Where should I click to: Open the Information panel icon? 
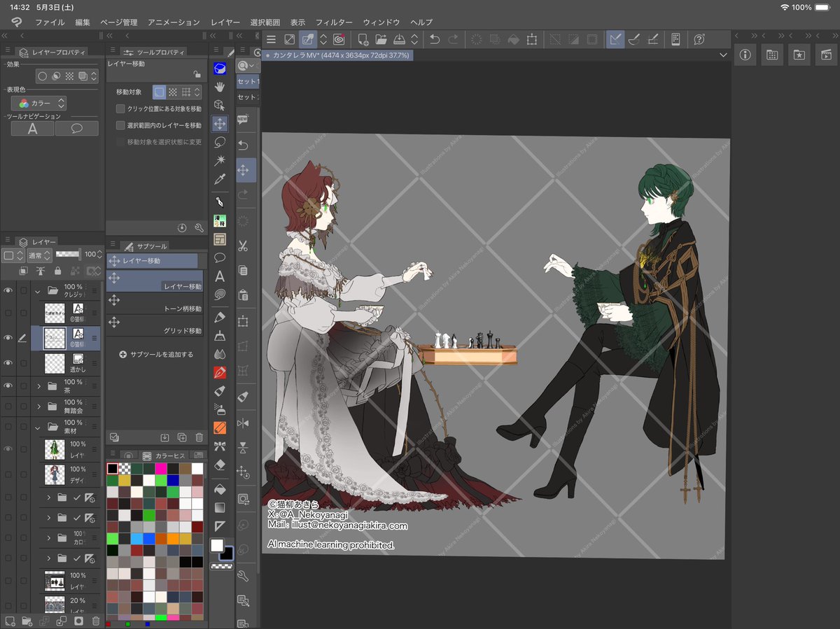(x=744, y=55)
